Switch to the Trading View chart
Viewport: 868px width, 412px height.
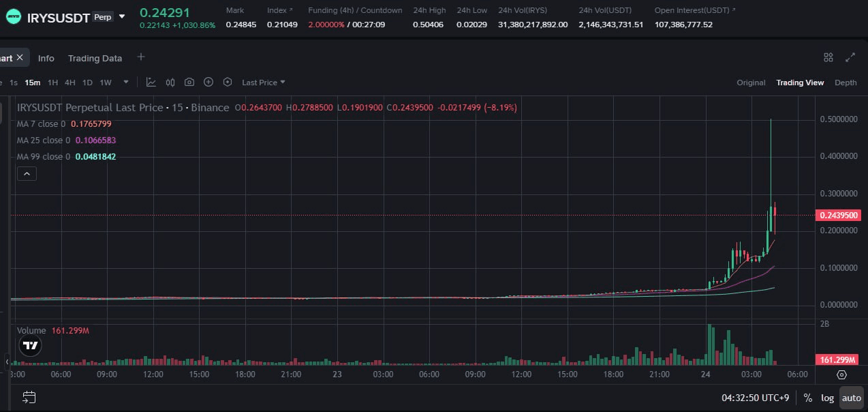point(800,83)
